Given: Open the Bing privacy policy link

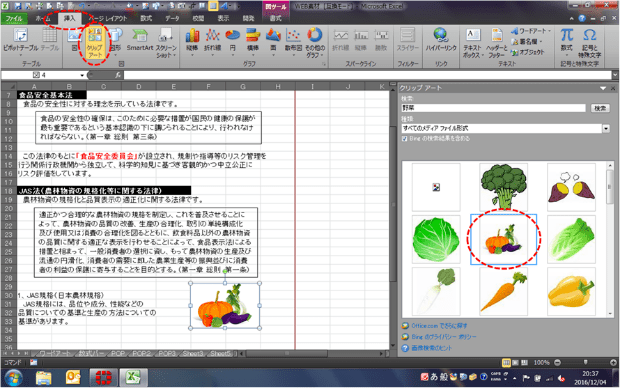Looking at the screenshot, I should (444, 337).
